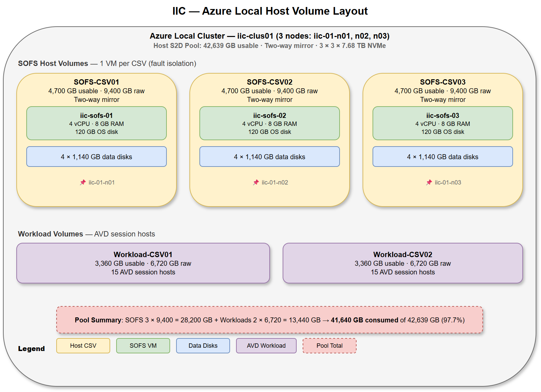This screenshot has height=392, width=541.
Task: Select the Workload Volumes section header
Action: click(x=50, y=234)
